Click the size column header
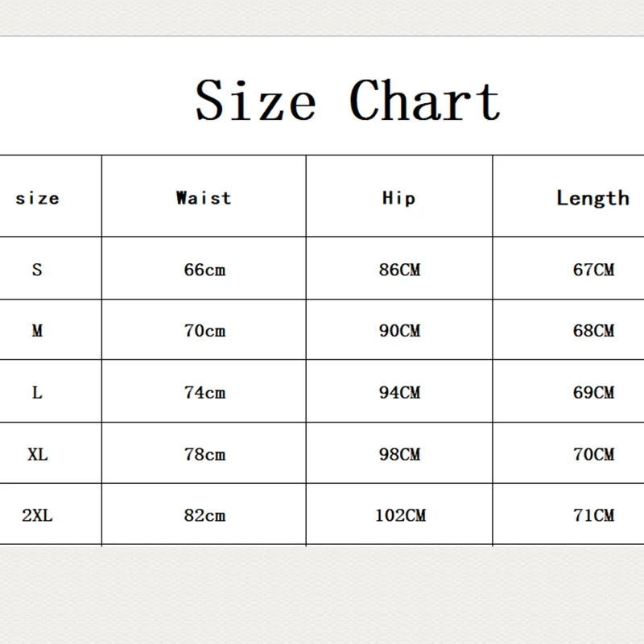The height and width of the screenshot is (644, 644). pos(37,198)
